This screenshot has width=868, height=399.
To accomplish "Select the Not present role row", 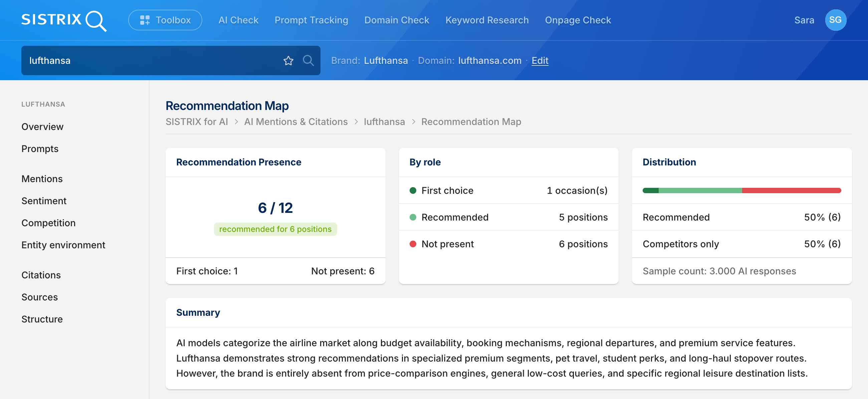I will pos(508,244).
